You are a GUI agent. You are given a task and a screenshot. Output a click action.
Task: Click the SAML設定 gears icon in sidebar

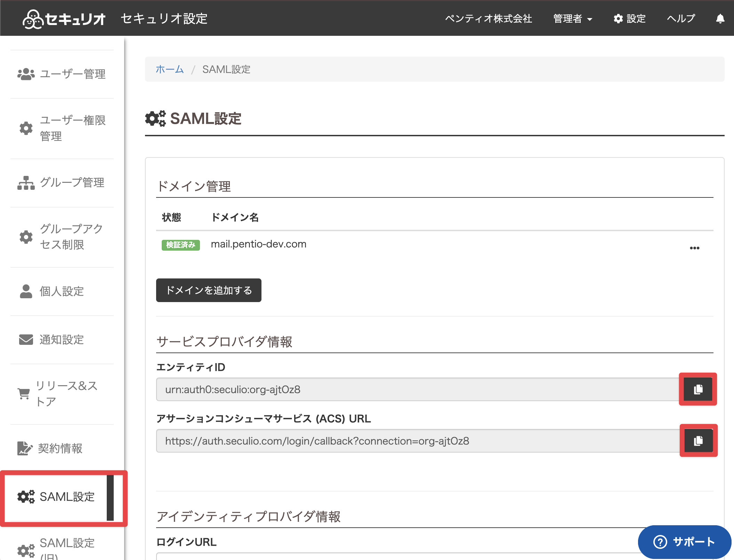[x=26, y=497]
